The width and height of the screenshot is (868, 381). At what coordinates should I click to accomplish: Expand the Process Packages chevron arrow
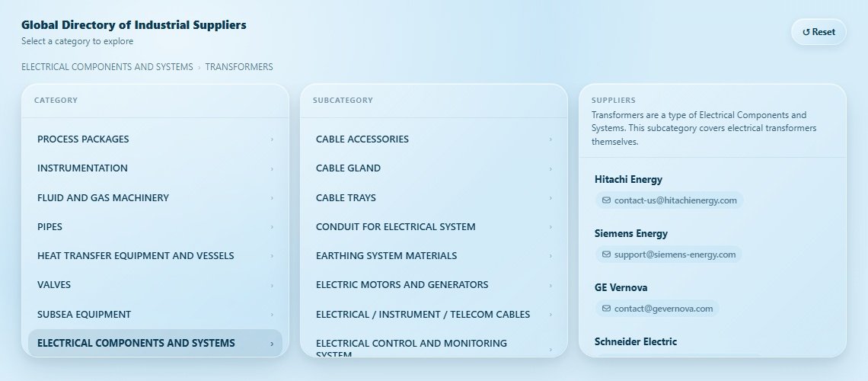(x=272, y=139)
